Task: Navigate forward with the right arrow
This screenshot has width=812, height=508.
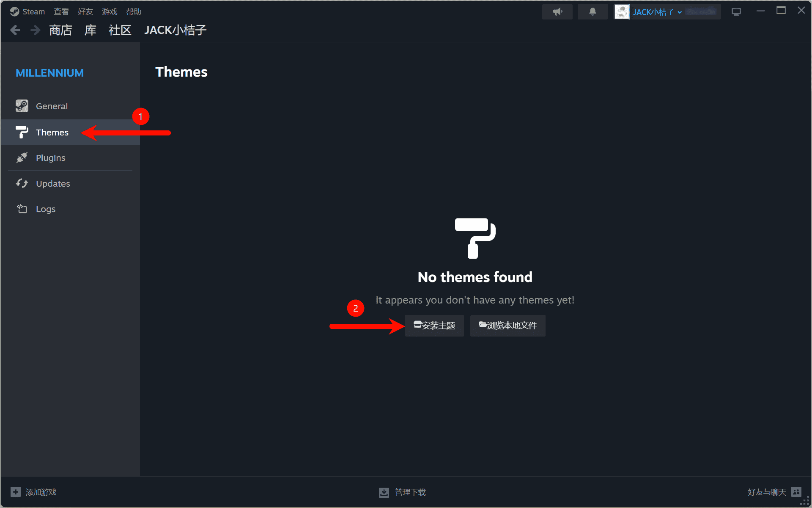Action: pyautogui.click(x=36, y=30)
